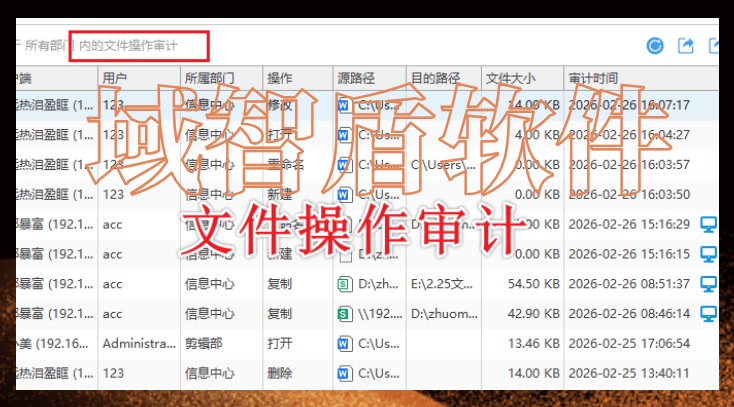The image size is (734, 407).
Task: Select time 2026-02-26 15:16:29
Action: [629, 224]
